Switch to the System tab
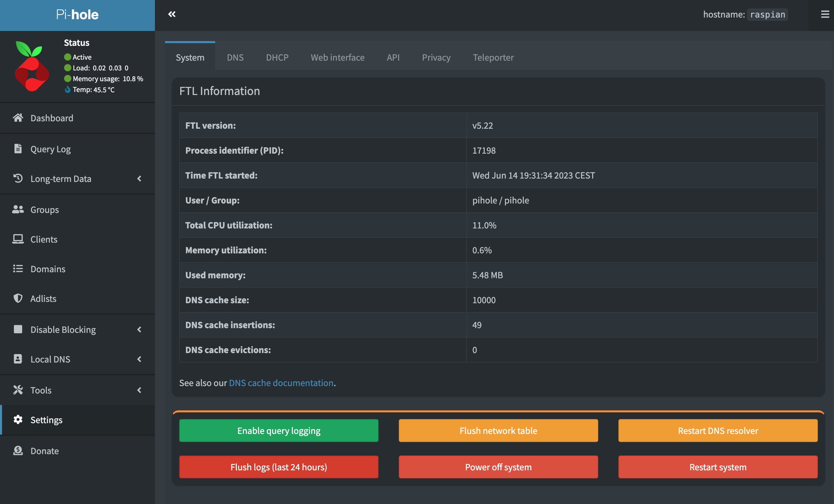 [190, 57]
